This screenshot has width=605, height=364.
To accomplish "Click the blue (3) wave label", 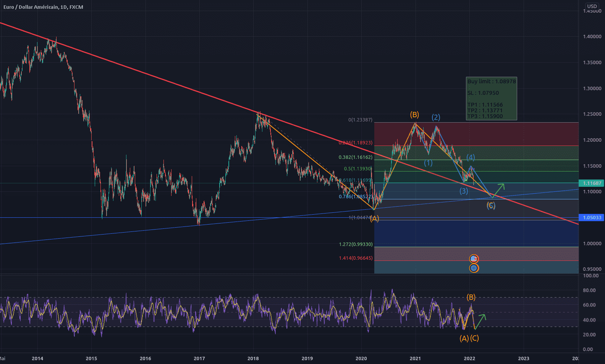I will [463, 191].
